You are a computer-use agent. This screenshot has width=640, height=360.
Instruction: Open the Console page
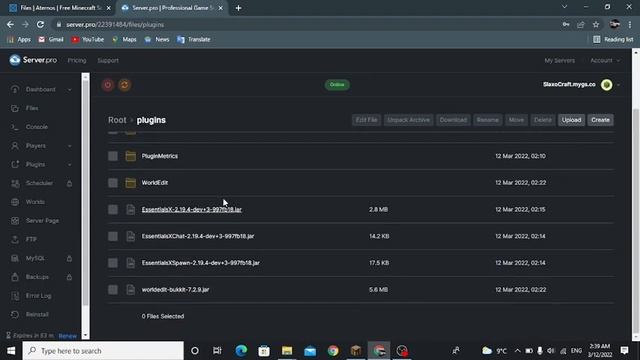click(37, 127)
